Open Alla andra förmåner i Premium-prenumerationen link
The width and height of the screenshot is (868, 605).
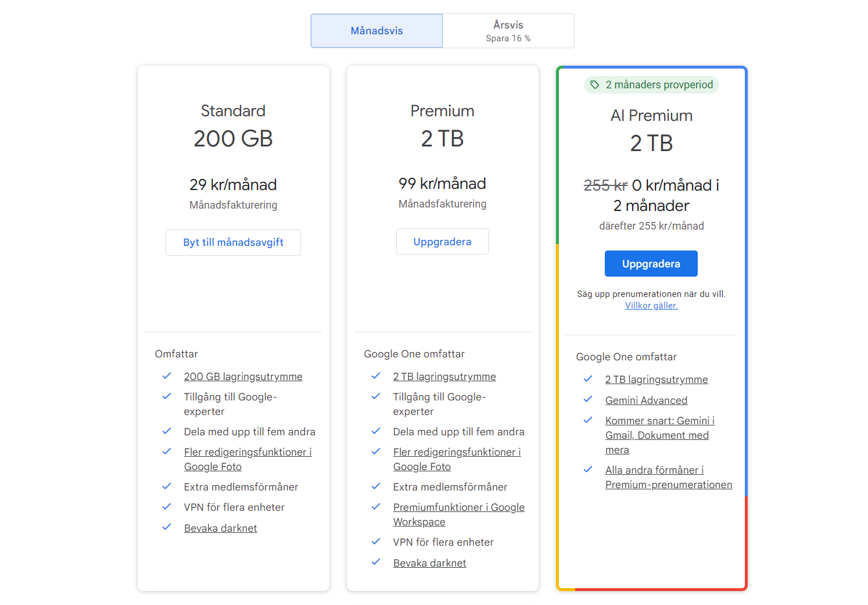[669, 478]
